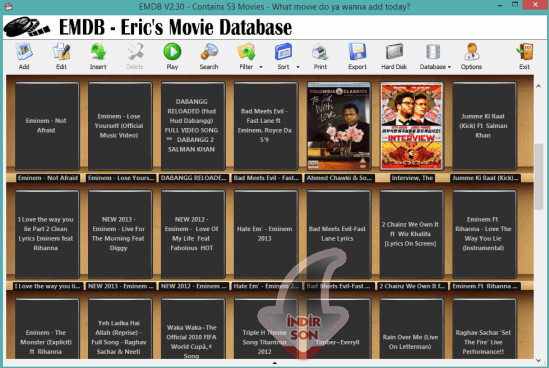Start playback with the Play icon

tap(172, 52)
